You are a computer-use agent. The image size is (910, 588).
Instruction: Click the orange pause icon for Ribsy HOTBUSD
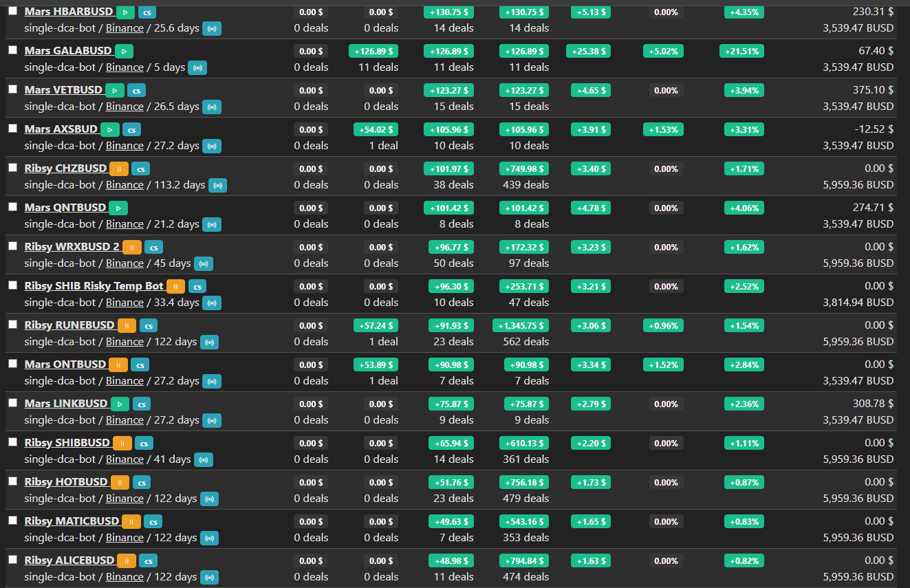pos(120,482)
